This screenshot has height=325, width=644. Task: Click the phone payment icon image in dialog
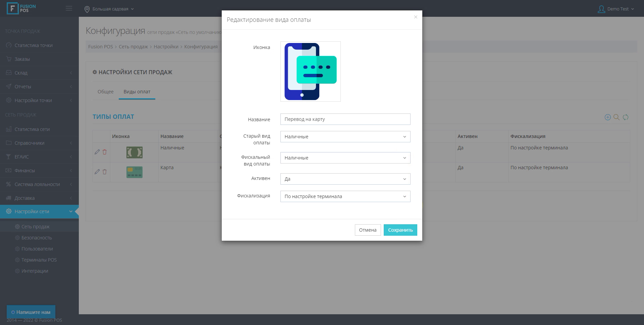tap(310, 72)
